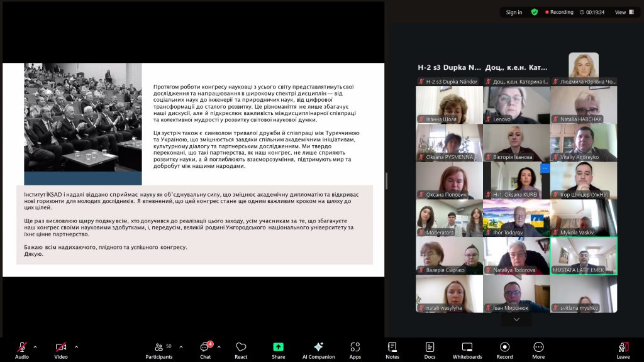Expand video options arrow beside Video
Screen dimensions: 644x362
click(x=76, y=347)
